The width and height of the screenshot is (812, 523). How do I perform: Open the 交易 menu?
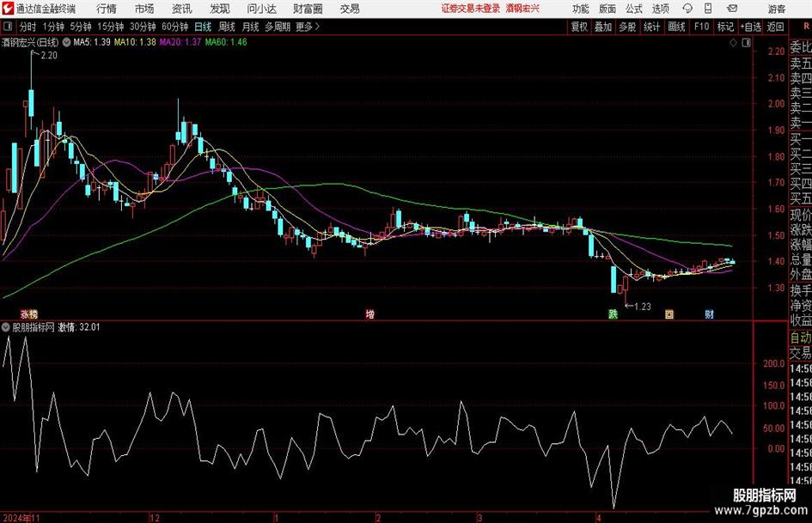pyautogui.click(x=350, y=9)
